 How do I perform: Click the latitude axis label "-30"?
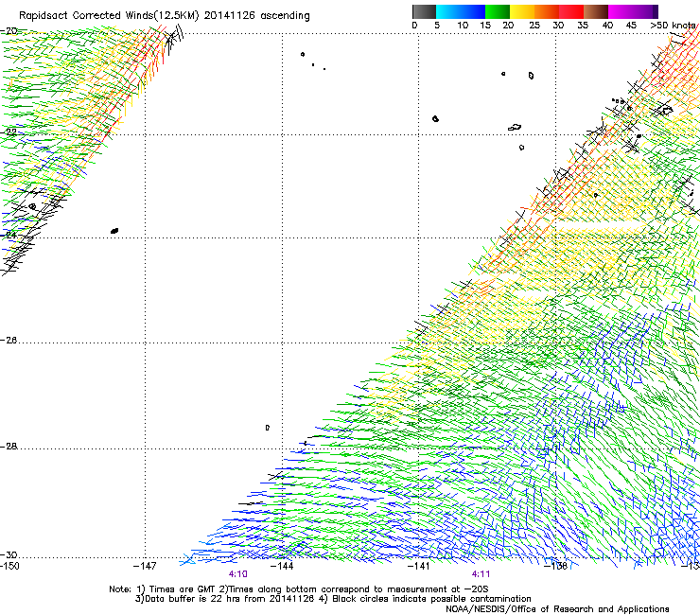click(9, 554)
